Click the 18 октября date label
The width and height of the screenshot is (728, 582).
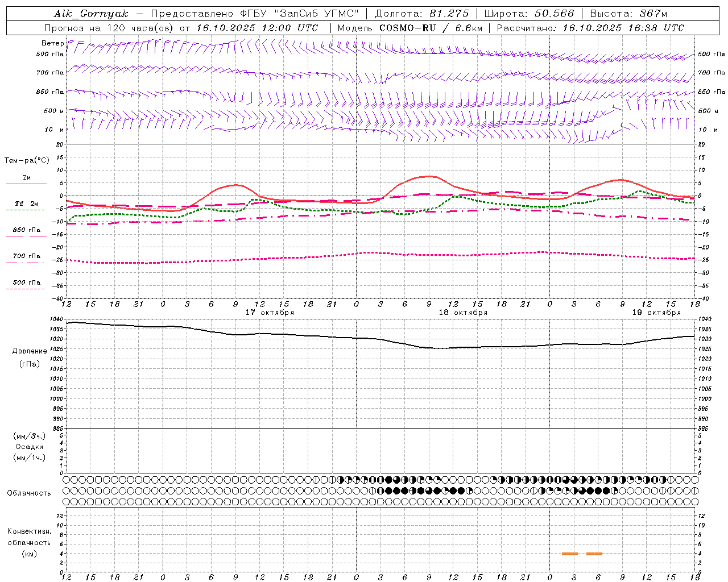click(463, 313)
